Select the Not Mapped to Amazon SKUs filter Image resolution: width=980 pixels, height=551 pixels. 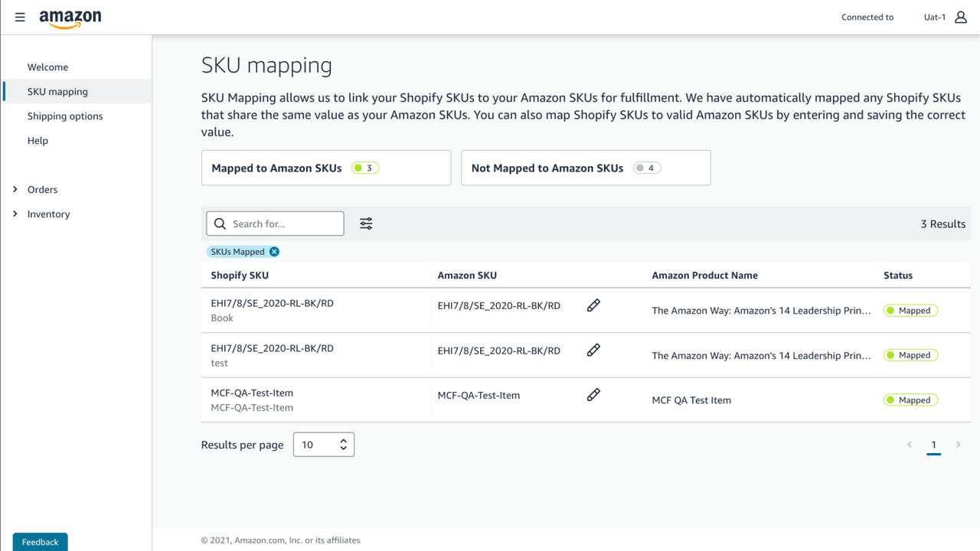point(585,168)
